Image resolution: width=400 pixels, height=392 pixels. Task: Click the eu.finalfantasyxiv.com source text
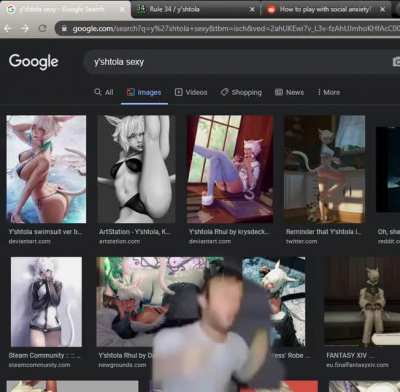tap(357, 365)
